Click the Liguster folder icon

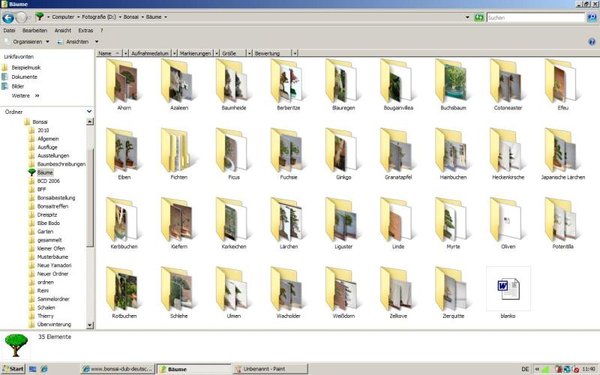pyautogui.click(x=342, y=220)
